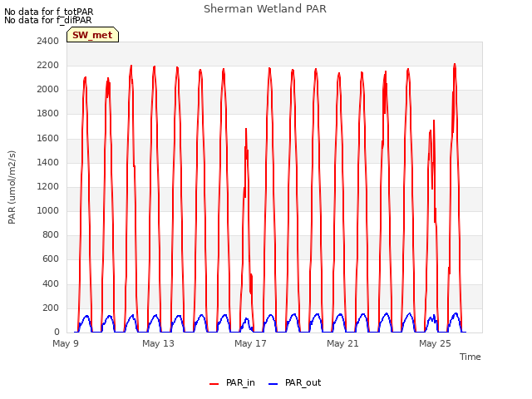
Task: Click the 200 y-axis tick label
Action: 51,308
